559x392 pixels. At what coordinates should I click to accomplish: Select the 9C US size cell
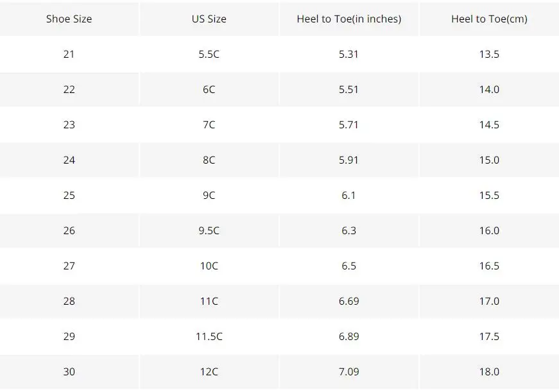pos(209,195)
